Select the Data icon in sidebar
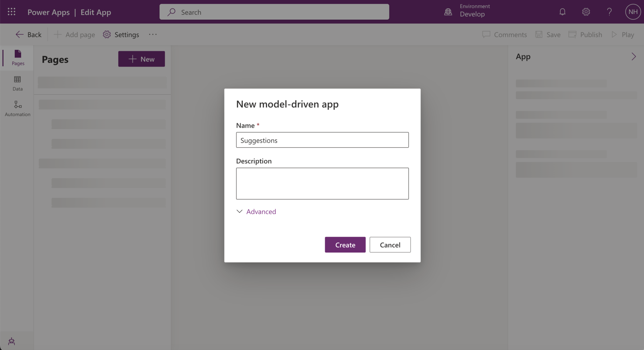 coord(18,83)
